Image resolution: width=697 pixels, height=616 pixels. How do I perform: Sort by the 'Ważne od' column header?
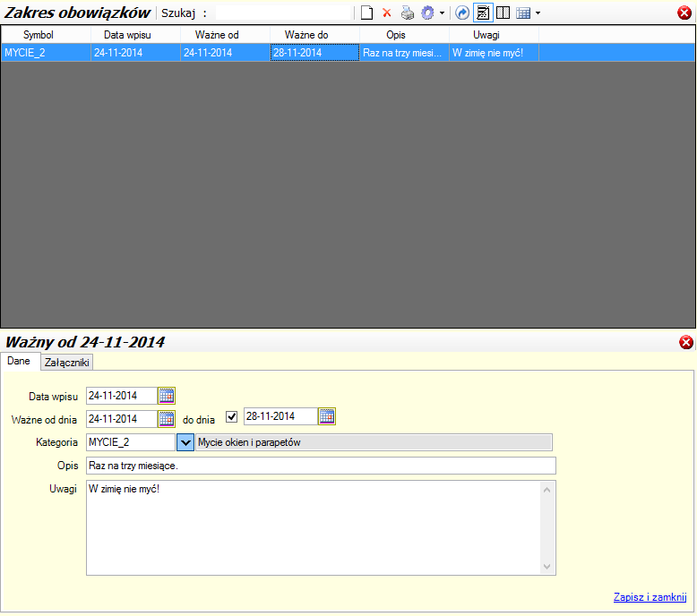[224, 34]
